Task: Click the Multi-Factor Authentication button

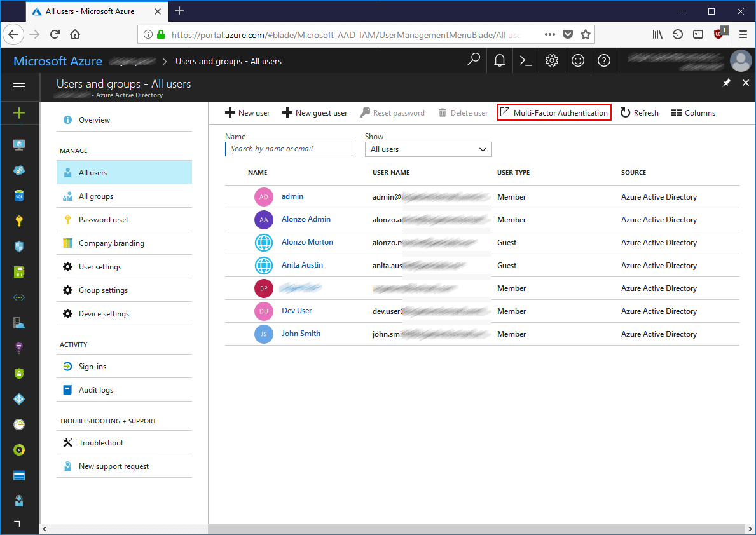Action: pyautogui.click(x=553, y=112)
